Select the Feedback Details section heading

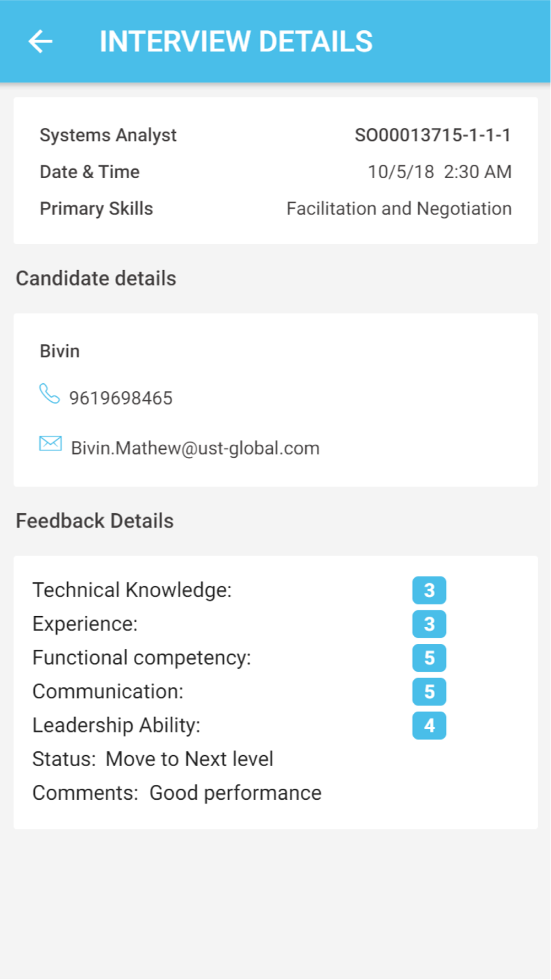coord(95,521)
